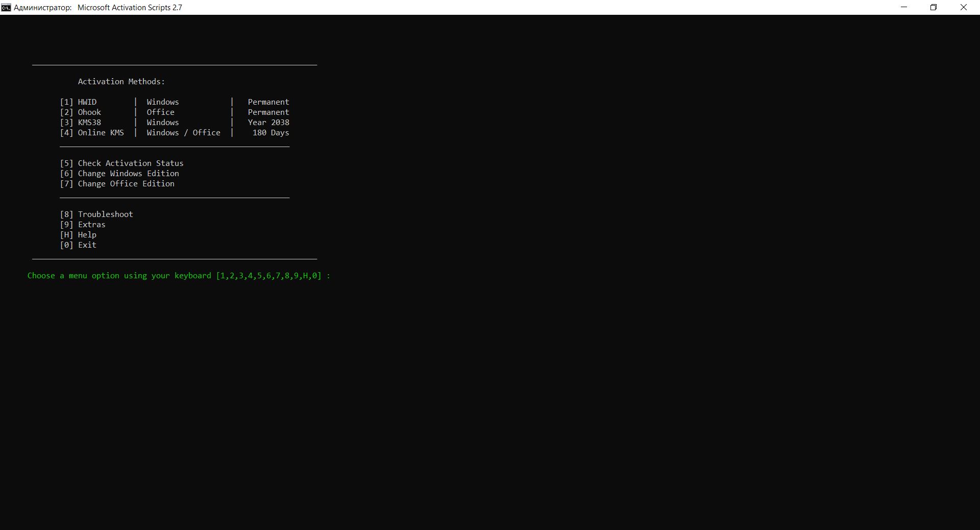The image size is (980, 530).
Task: Click the 'Activation Methods:' heading
Action: coord(121,82)
